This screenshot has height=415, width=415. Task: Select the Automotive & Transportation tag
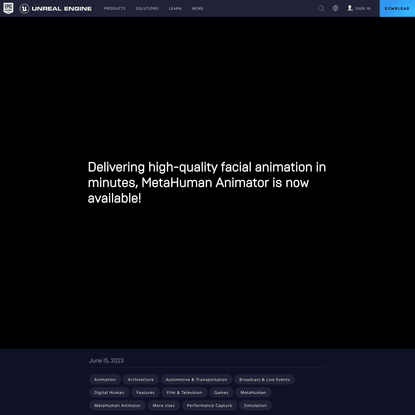[x=196, y=379]
